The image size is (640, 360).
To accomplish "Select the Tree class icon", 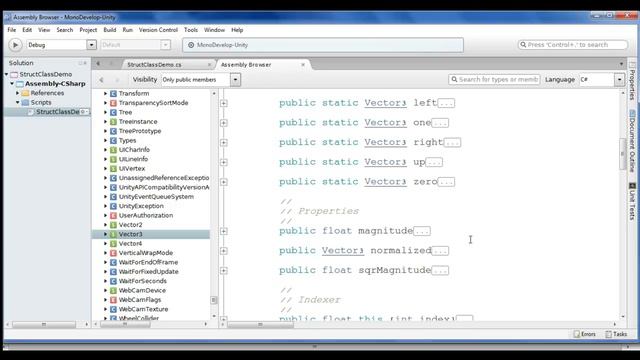I will click(113, 112).
